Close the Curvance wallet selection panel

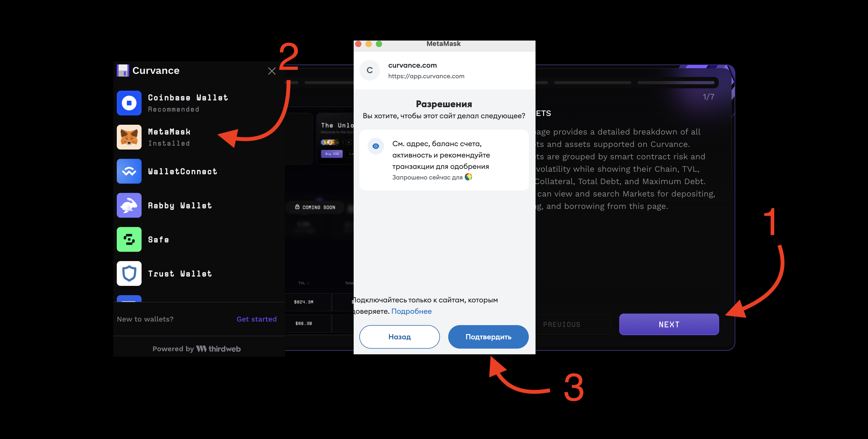point(272,71)
